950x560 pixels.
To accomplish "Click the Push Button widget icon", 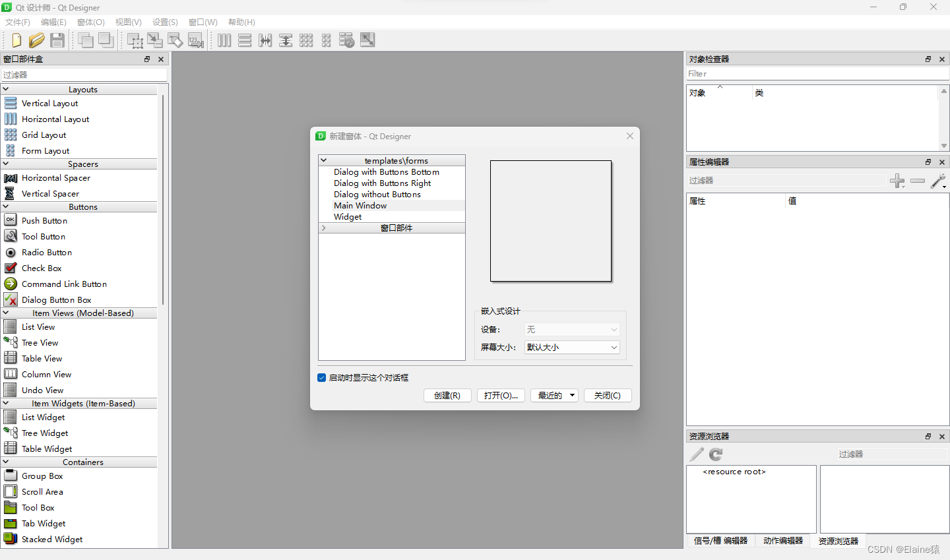I will (x=11, y=220).
